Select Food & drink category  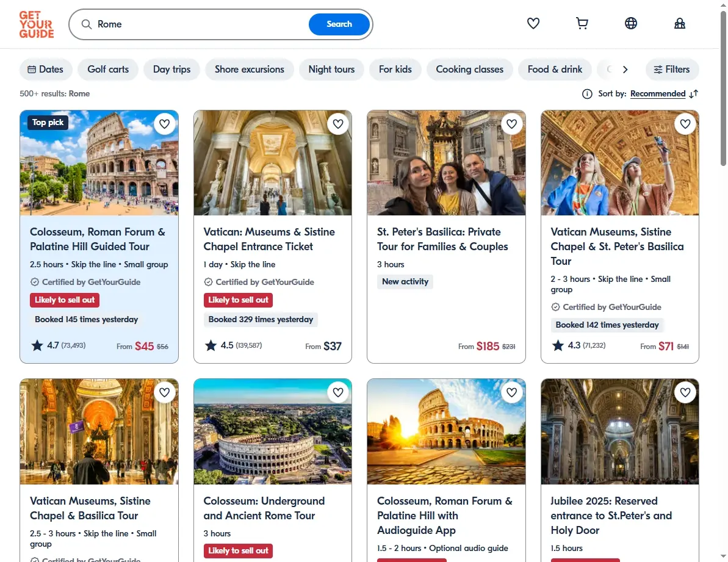(555, 70)
